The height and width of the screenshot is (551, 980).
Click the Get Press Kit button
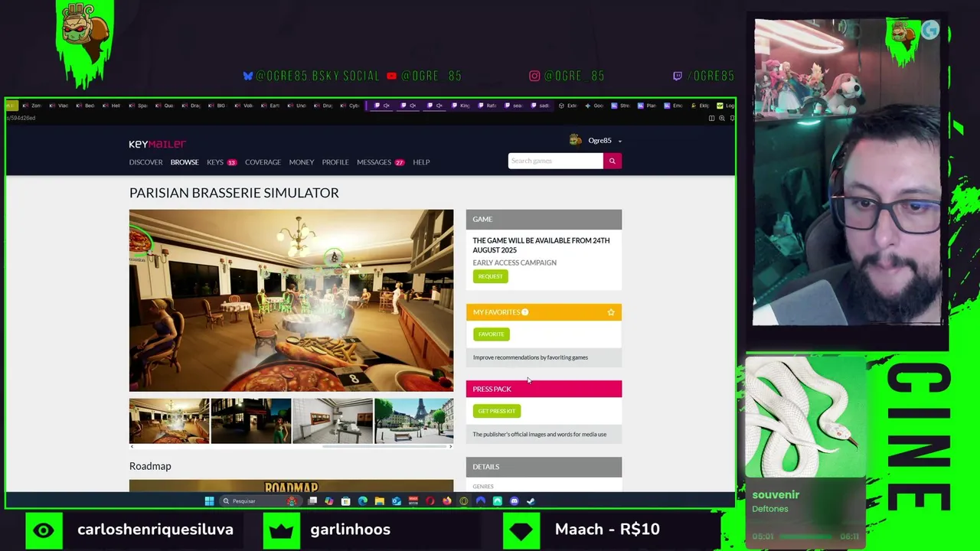[x=497, y=411]
